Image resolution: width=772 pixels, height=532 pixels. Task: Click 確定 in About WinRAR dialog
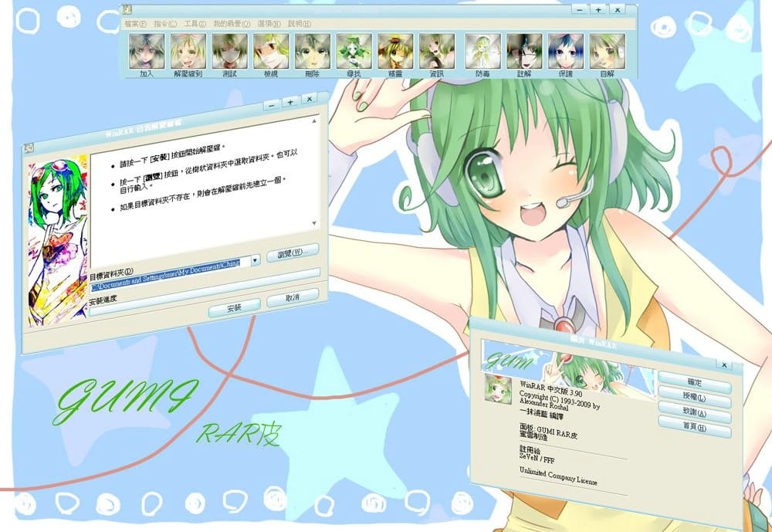coord(694,383)
